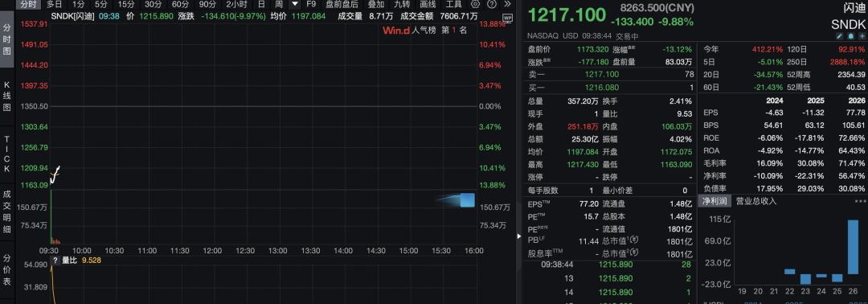868x304 pixels.
Task: Click the question mark beside 量比 indicator
Action: point(55,261)
